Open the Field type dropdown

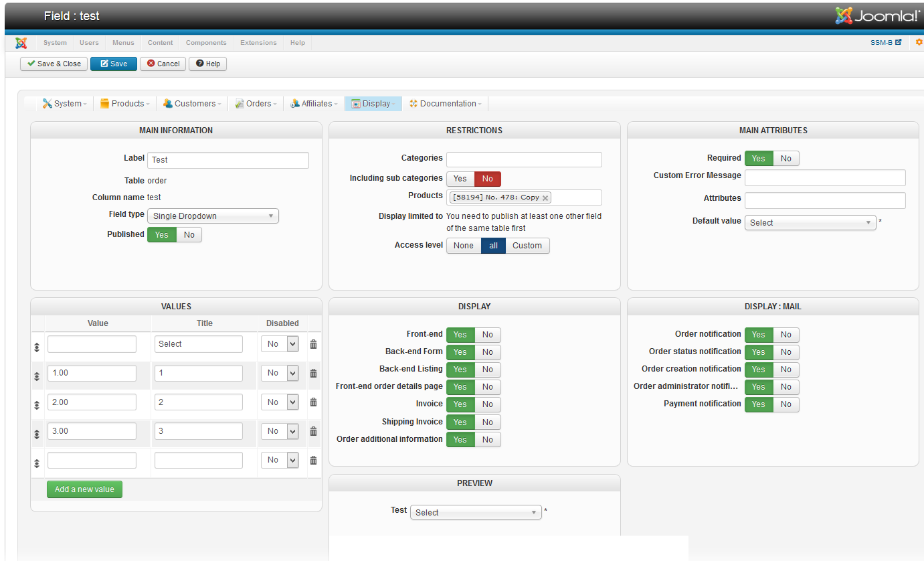(213, 216)
